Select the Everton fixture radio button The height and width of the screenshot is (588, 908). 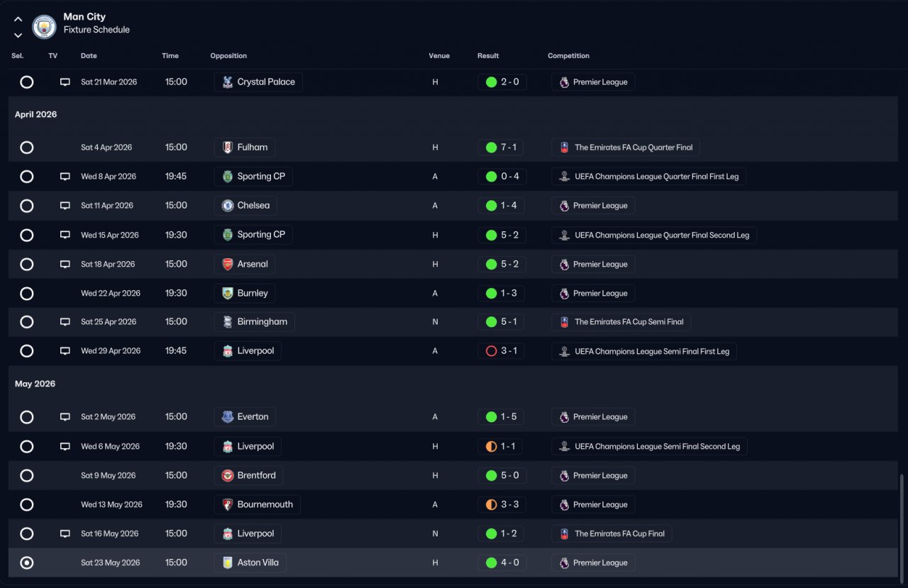coord(27,417)
